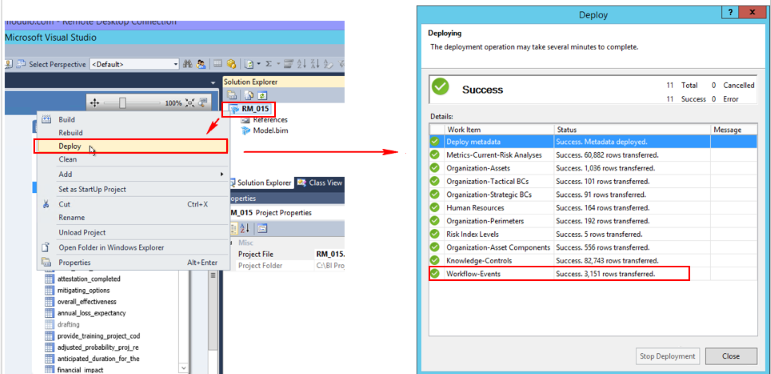The width and height of the screenshot is (771, 374).
Task: Click the Sigma aggregation toolbar icon
Action: pyautogui.click(x=269, y=64)
